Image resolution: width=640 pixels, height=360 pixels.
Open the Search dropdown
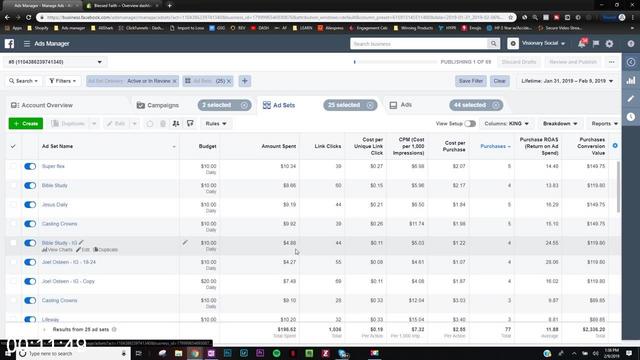[24, 81]
